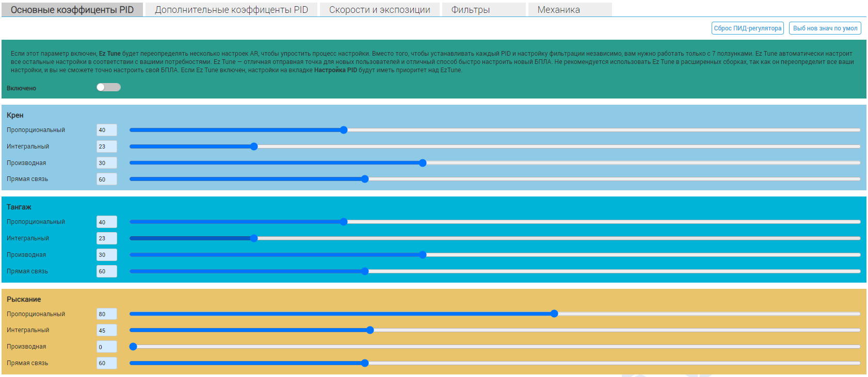Screen dimensions: 868x377
Task: Edit the Тангаж Интегральный value field
Action: [x=107, y=238]
